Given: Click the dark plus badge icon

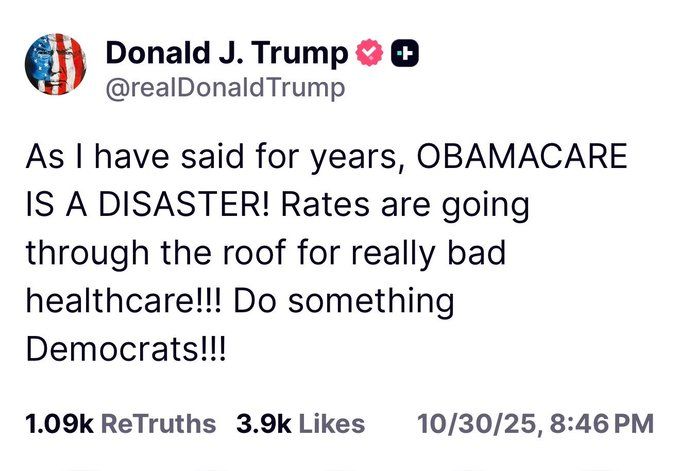Looking at the screenshot, I should point(405,53).
